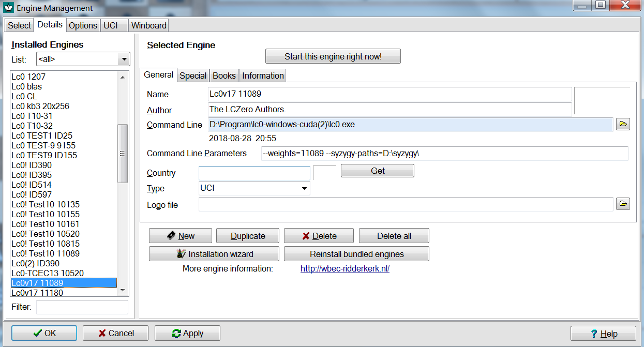Viewport: 644px width, 347px height.
Task: Launch the Installation wizard
Action: 214,254
